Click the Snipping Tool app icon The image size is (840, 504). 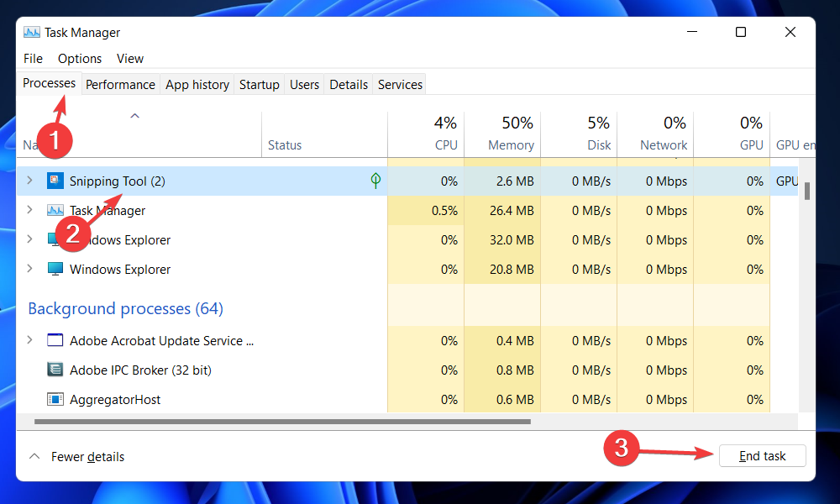pos(55,181)
